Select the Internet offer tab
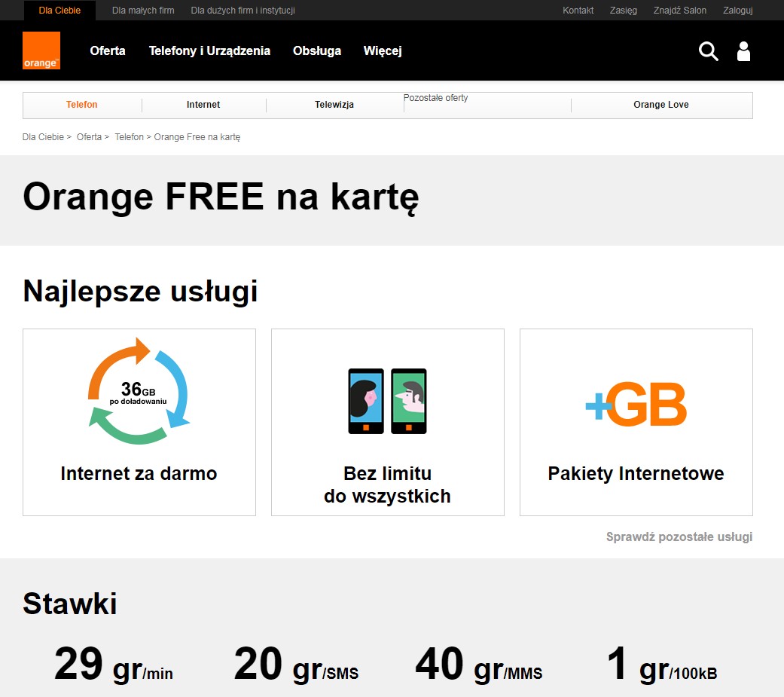This screenshot has width=784, height=697. [203, 105]
